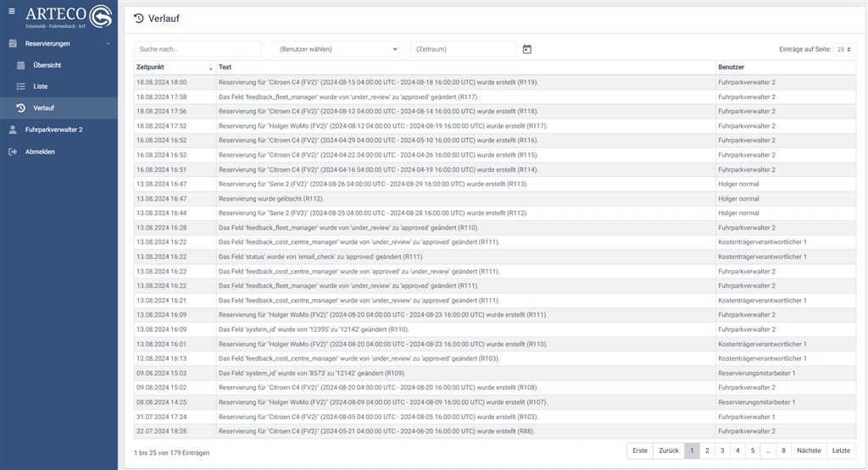Go to page 8

783,451
